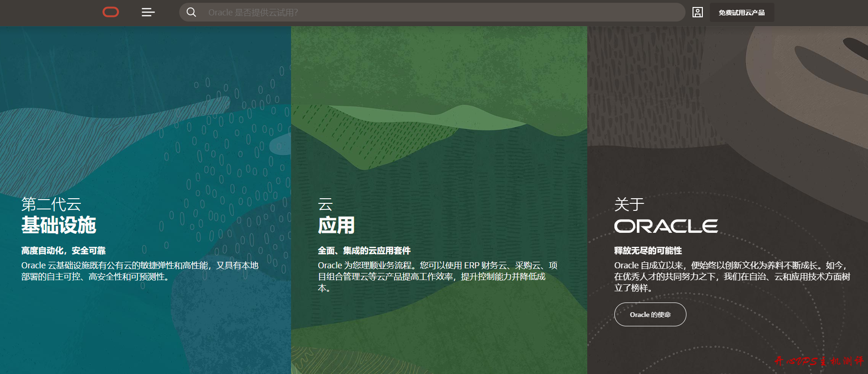Select the 第二代云 heading
Screen dimensions: 868x374
tap(51, 204)
